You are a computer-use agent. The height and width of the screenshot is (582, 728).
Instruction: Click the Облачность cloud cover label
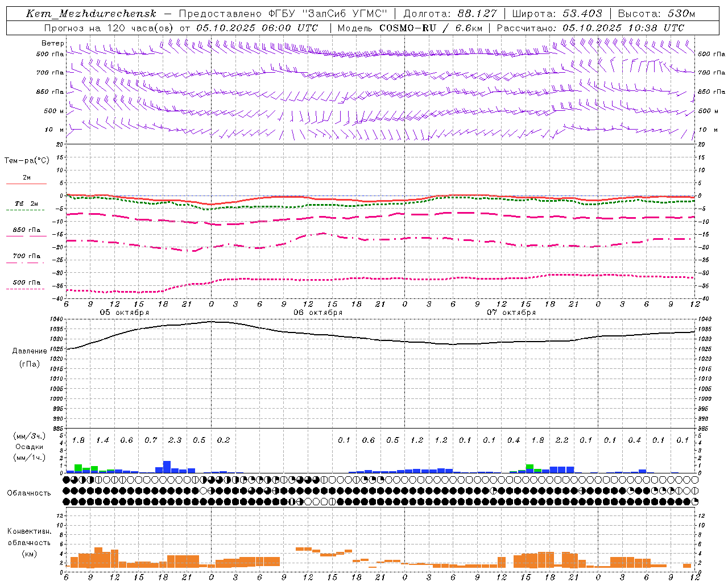(x=29, y=493)
